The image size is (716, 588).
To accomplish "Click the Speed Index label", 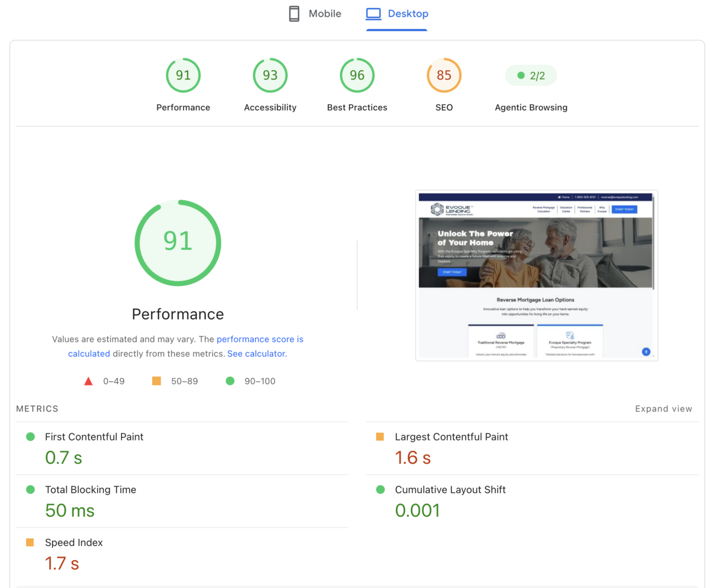I will click(x=74, y=542).
